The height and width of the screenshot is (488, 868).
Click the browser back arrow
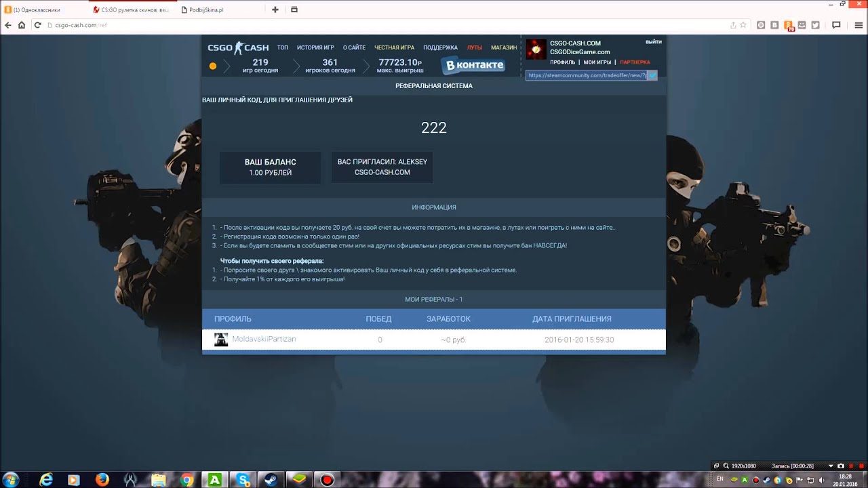(x=8, y=25)
